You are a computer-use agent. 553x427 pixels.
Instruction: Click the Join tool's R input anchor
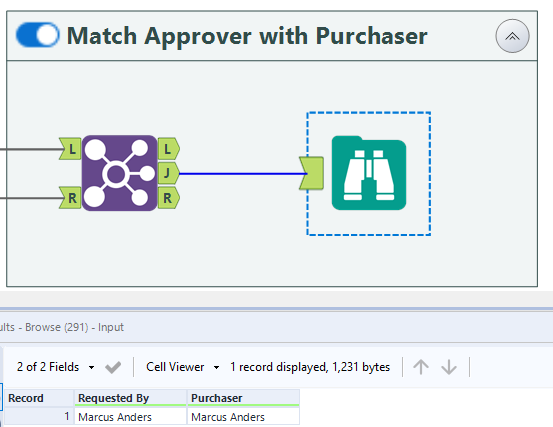[x=71, y=198]
